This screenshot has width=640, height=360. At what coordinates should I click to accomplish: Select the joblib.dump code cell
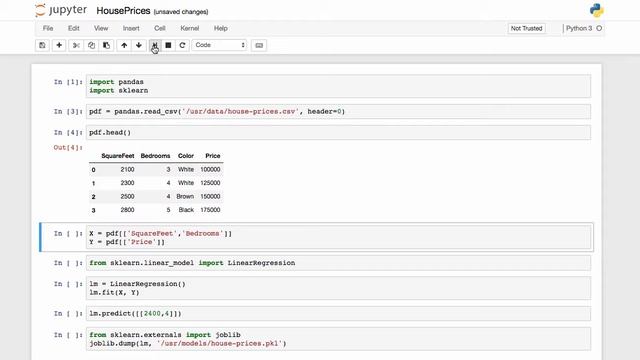pos(338,339)
